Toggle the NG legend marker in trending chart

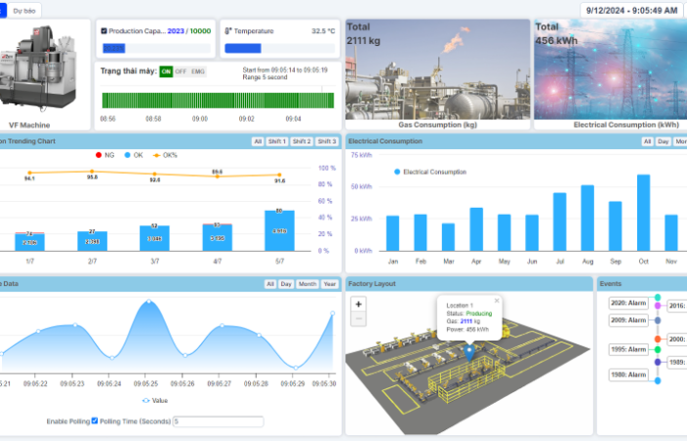(x=97, y=155)
